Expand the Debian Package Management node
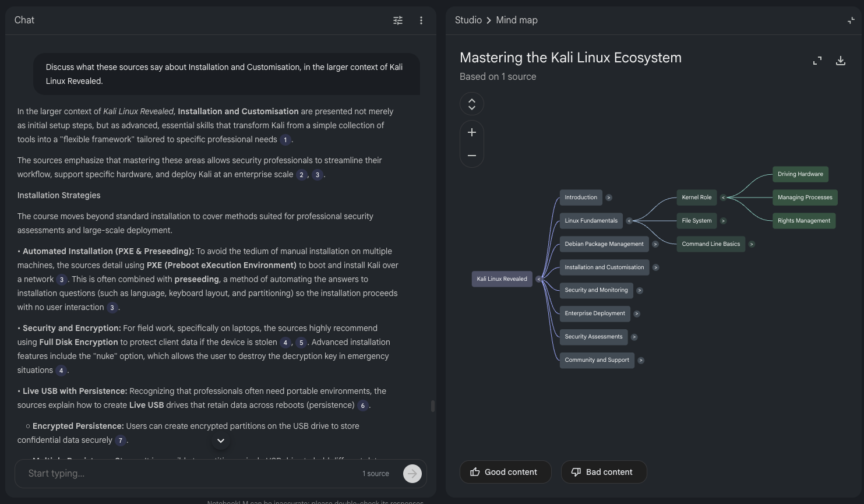 [655, 244]
